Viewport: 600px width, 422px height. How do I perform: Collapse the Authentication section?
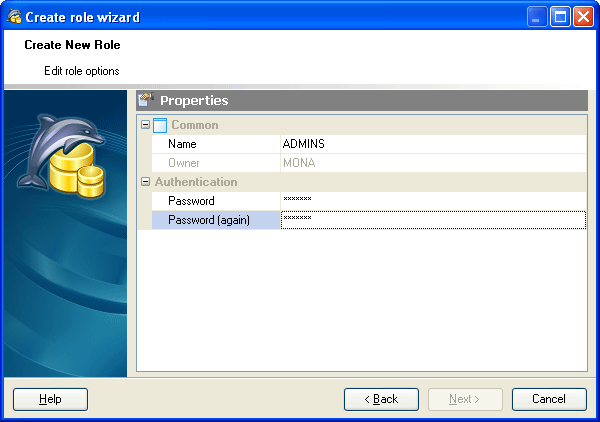(145, 182)
